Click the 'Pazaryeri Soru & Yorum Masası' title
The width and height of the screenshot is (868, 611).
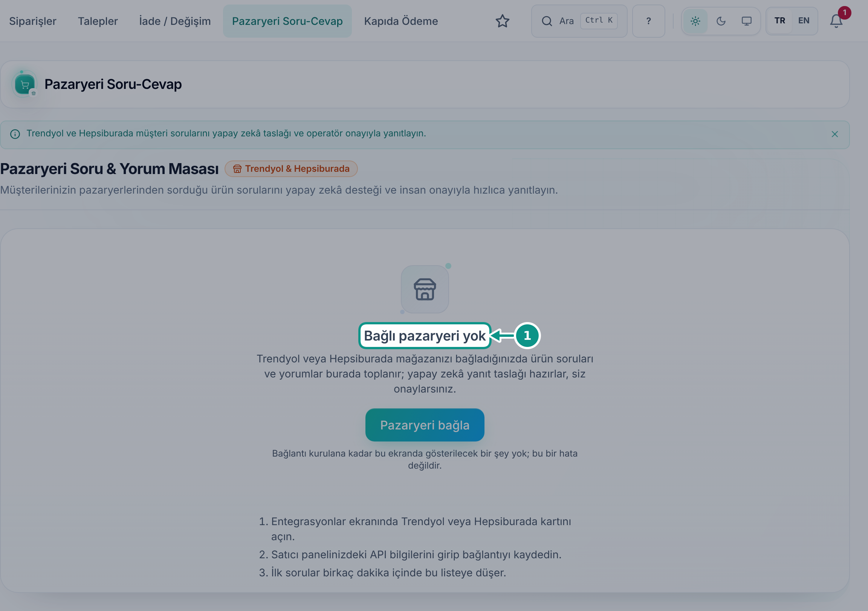coord(109,169)
